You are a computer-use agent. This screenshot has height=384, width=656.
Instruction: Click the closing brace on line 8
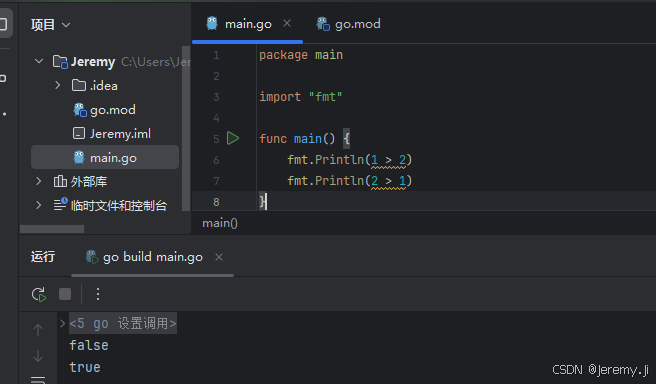pyautogui.click(x=262, y=202)
